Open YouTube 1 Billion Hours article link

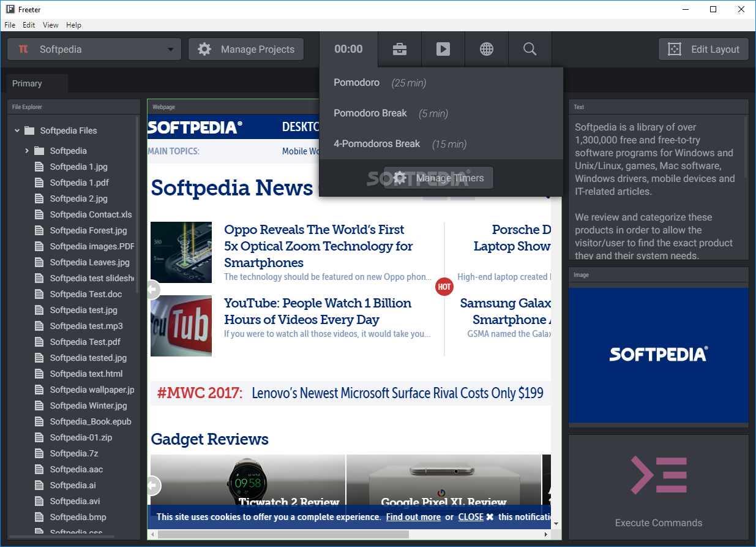click(x=318, y=311)
